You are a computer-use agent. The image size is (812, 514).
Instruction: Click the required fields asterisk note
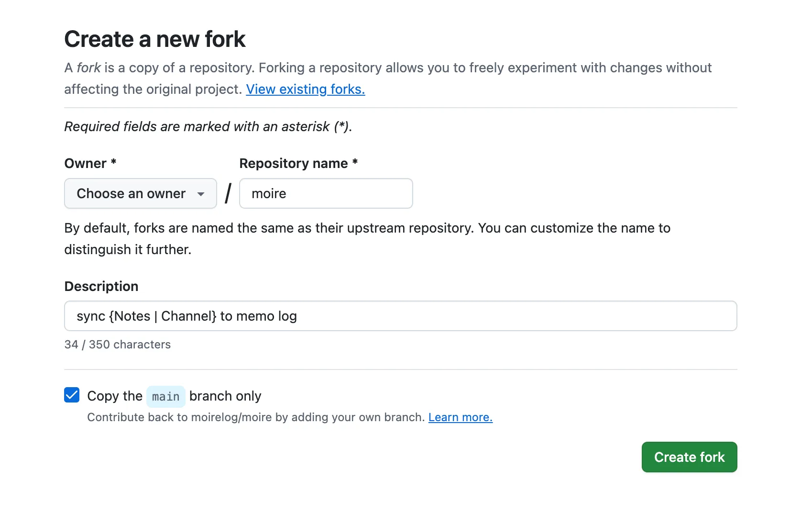point(208,127)
